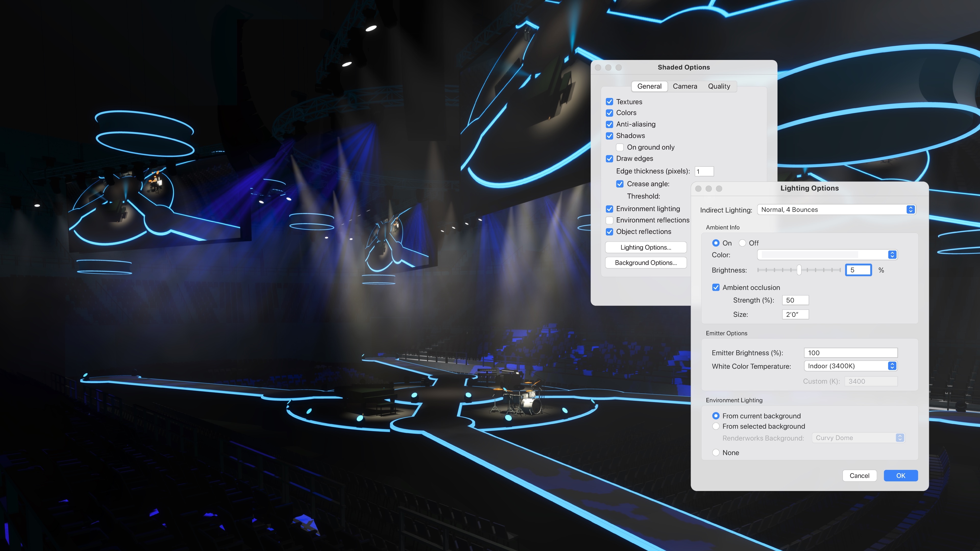This screenshot has width=980, height=551.
Task: Open the Renderworks Background dropdown
Action: (858, 438)
